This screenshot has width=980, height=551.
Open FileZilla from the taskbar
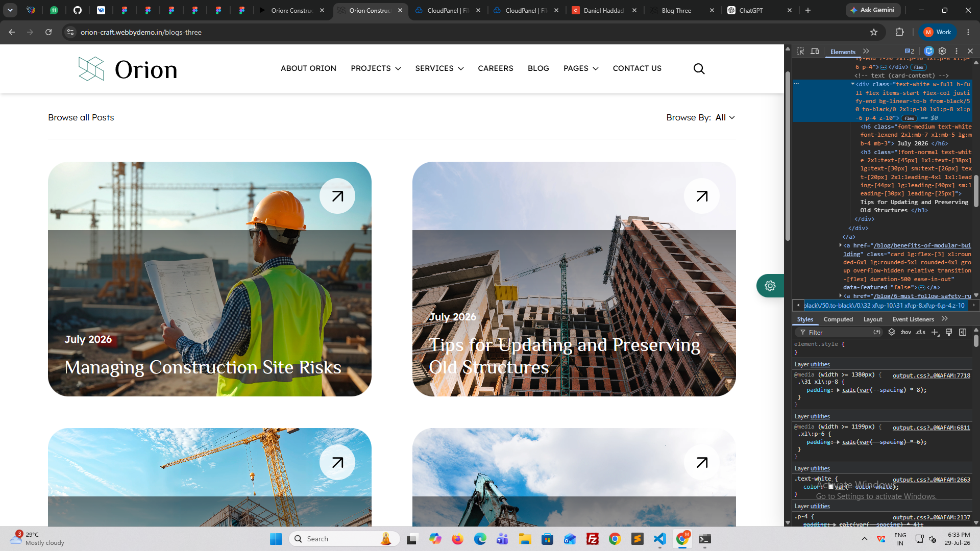pyautogui.click(x=593, y=539)
